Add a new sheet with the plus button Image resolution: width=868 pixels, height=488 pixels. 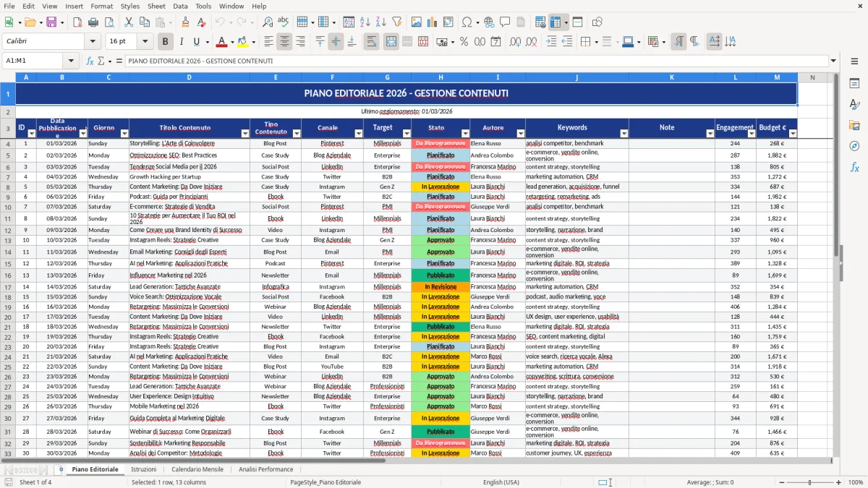(x=61, y=469)
